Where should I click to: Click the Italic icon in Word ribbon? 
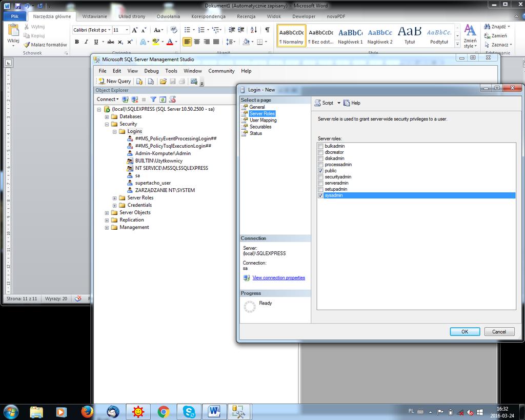[86, 42]
